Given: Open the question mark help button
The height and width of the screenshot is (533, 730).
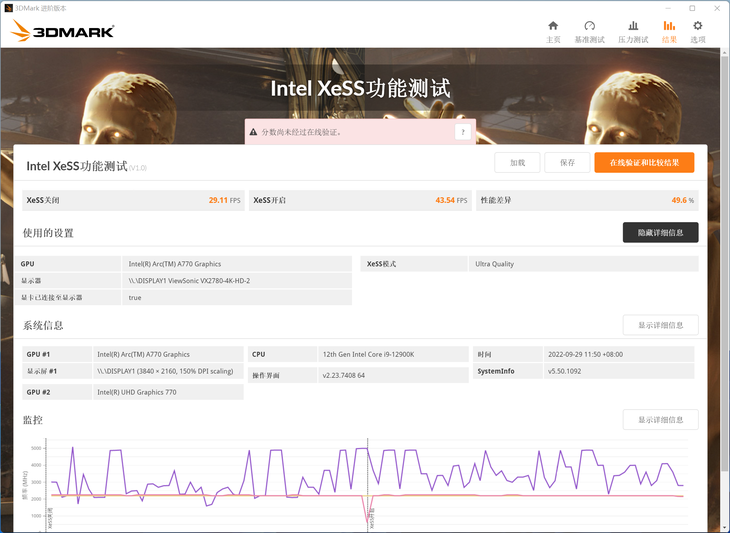Looking at the screenshot, I should click(x=462, y=132).
